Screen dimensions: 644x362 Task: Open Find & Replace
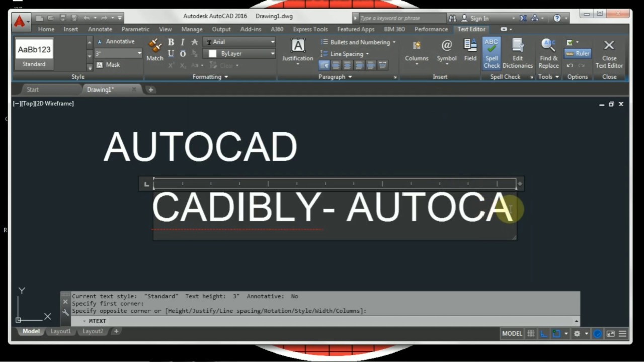coord(548,53)
